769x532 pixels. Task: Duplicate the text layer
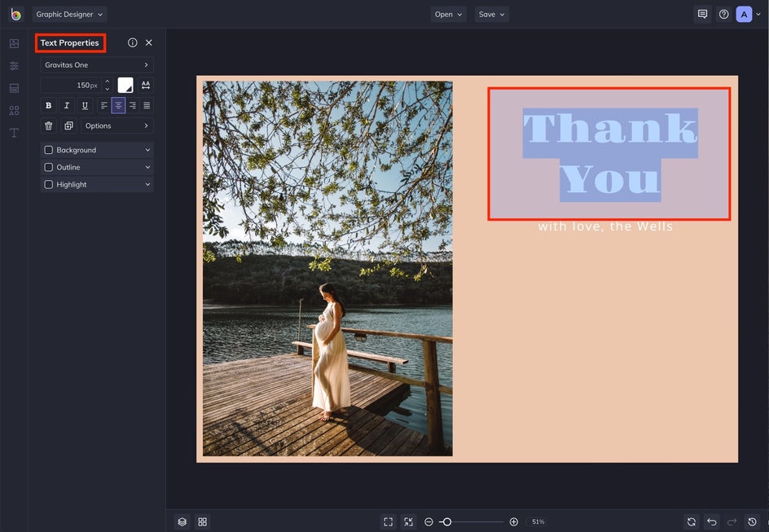tap(68, 126)
